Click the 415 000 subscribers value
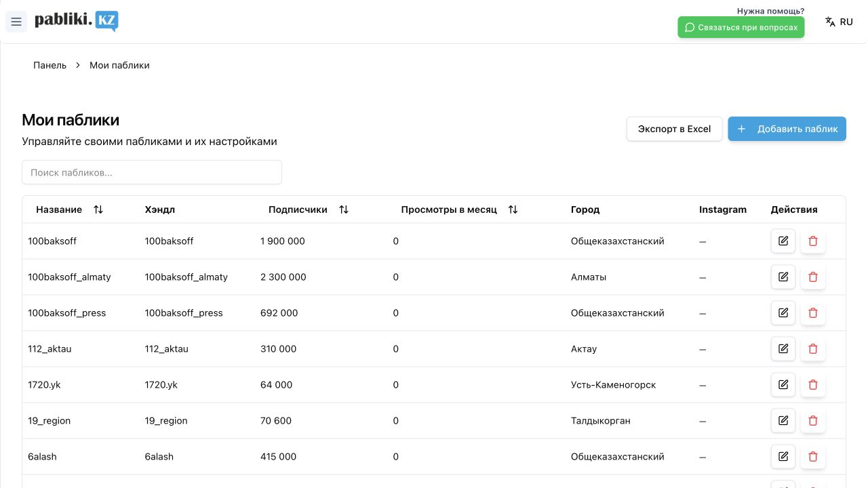Viewport: 868px width, 488px height. (279, 456)
